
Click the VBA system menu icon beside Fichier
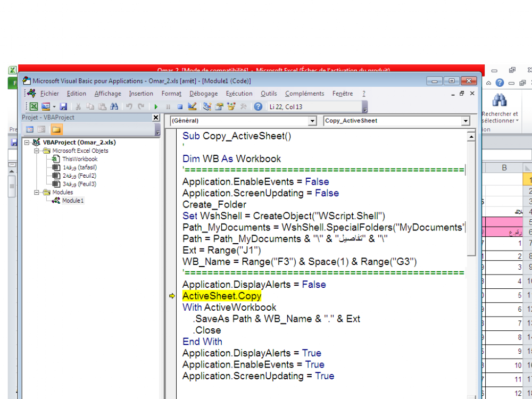[x=32, y=93]
